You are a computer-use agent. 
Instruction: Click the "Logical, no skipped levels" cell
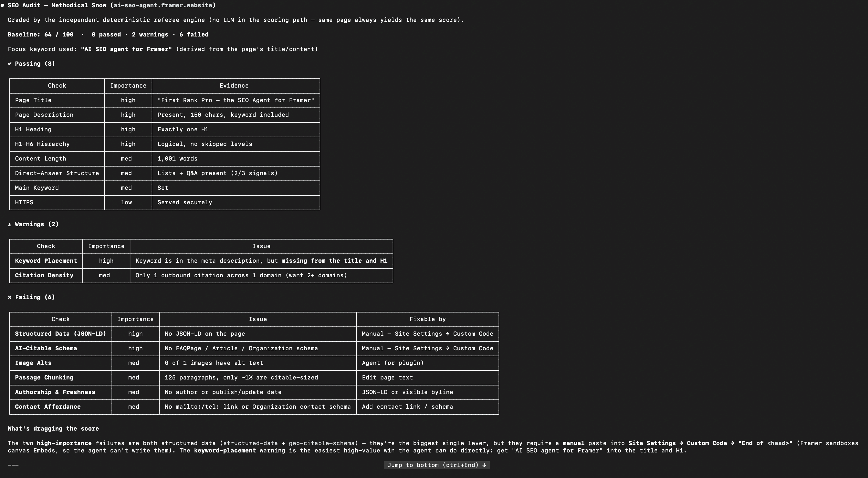[x=236, y=144]
